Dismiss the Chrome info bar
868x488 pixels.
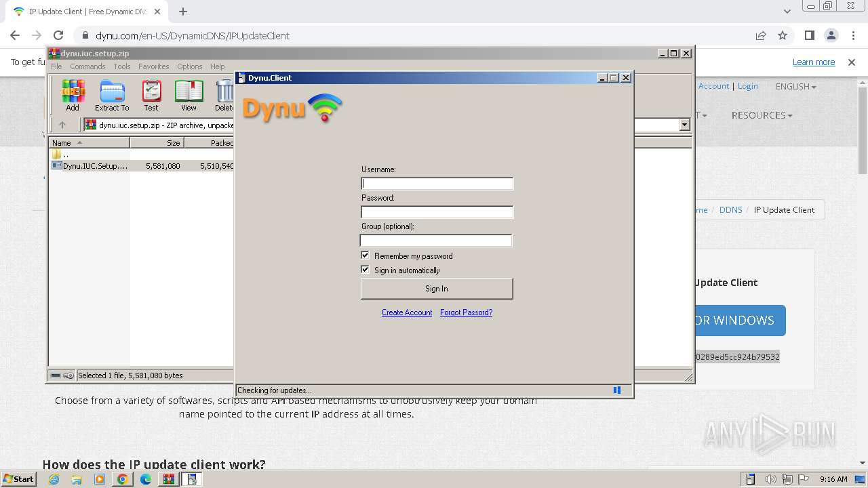tap(852, 62)
